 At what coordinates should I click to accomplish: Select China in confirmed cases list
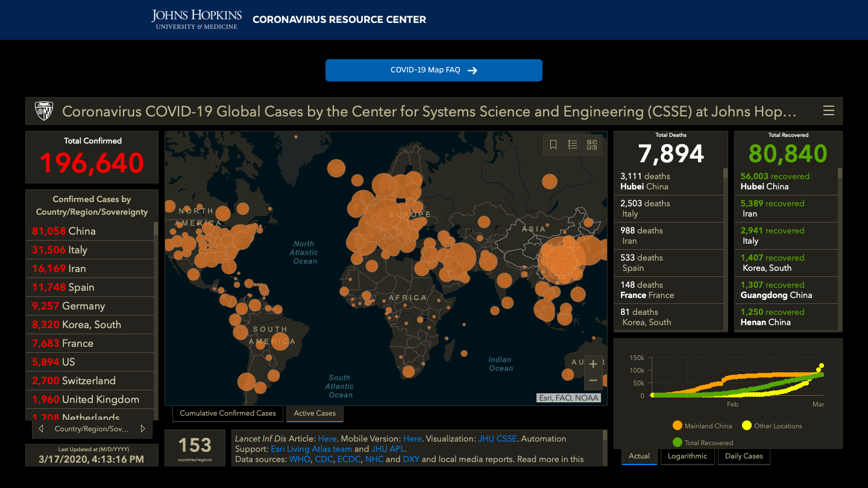click(89, 231)
